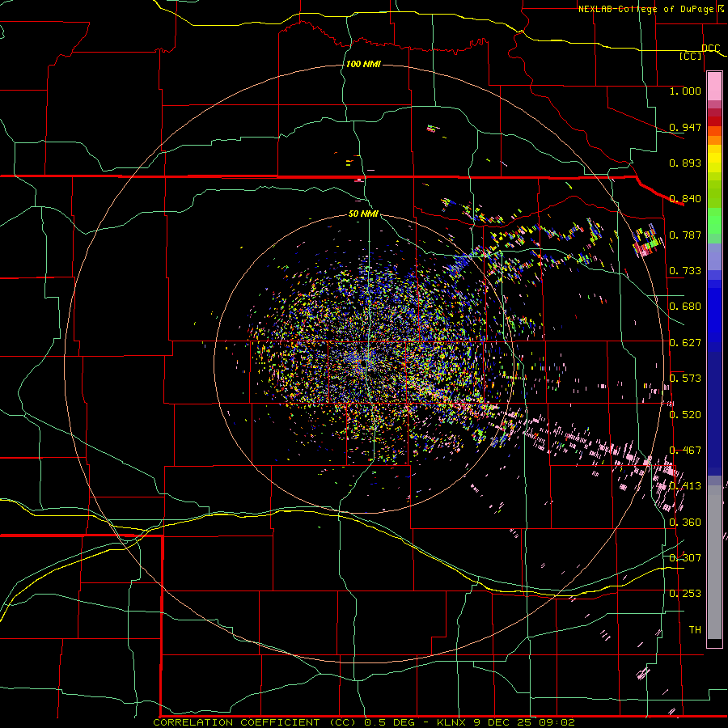Click the CORRELATION COEFFICIENT (CC) caption text
728x728 pixels.
pyautogui.click(x=255, y=722)
